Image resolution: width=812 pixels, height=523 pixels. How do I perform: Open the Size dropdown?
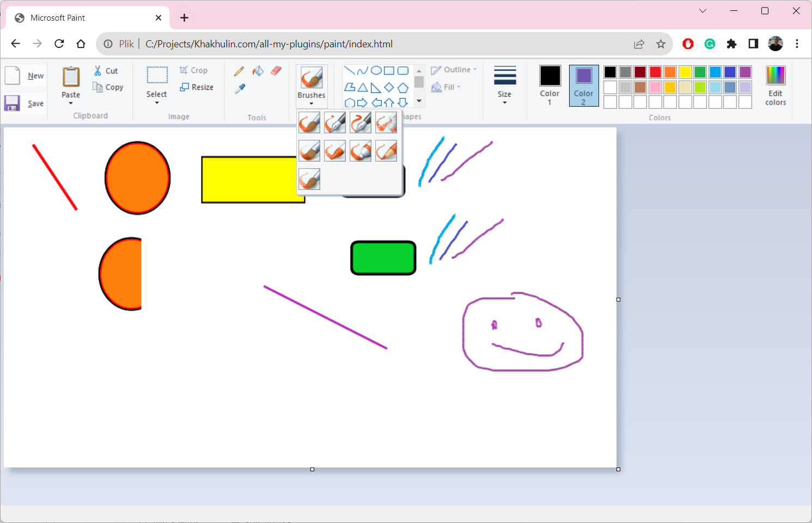coord(504,87)
